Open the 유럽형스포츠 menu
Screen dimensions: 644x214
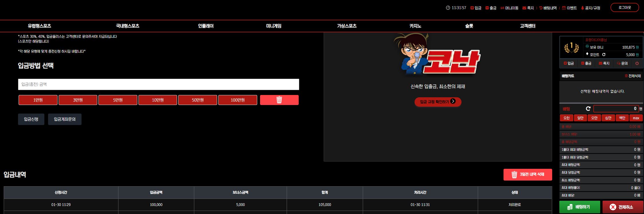pyautogui.click(x=39, y=26)
